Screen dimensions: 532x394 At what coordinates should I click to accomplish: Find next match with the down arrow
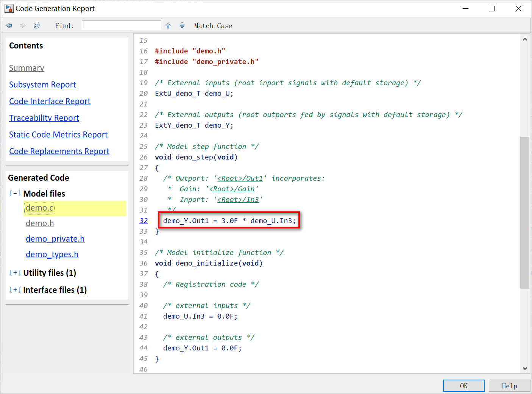click(x=182, y=25)
